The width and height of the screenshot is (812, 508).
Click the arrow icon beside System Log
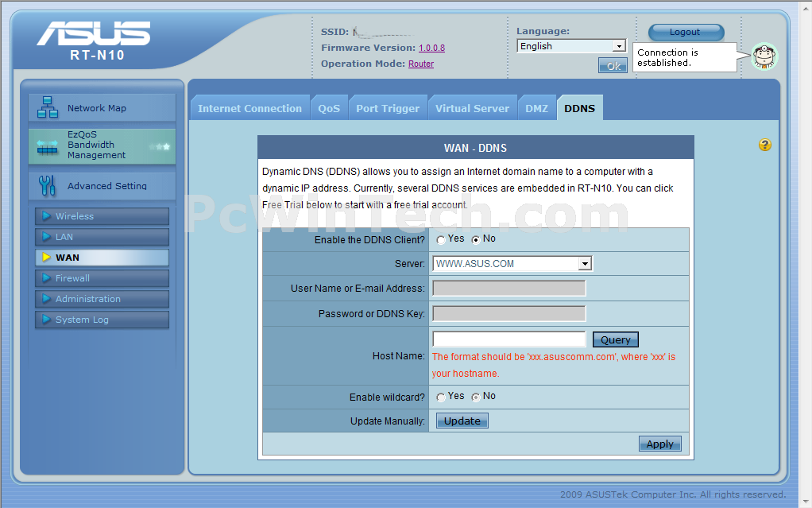[46, 320]
